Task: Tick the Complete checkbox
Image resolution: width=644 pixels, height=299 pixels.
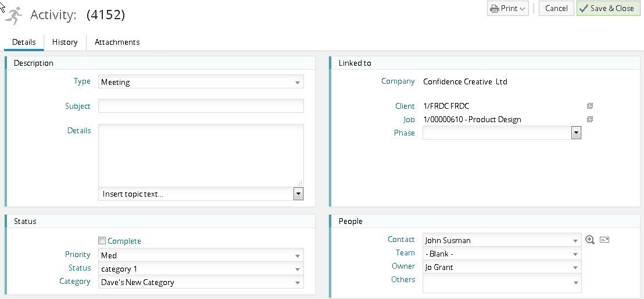Action: 102,241
